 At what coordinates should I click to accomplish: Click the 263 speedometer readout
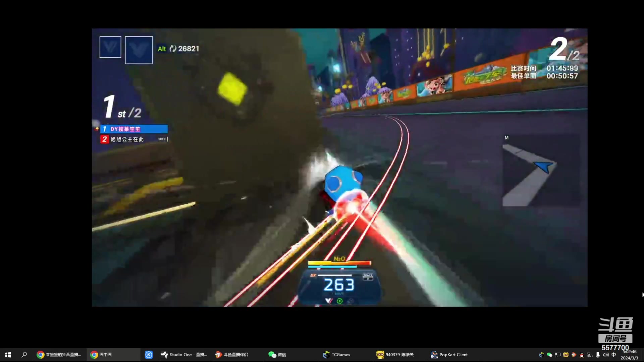tap(339, 285)
